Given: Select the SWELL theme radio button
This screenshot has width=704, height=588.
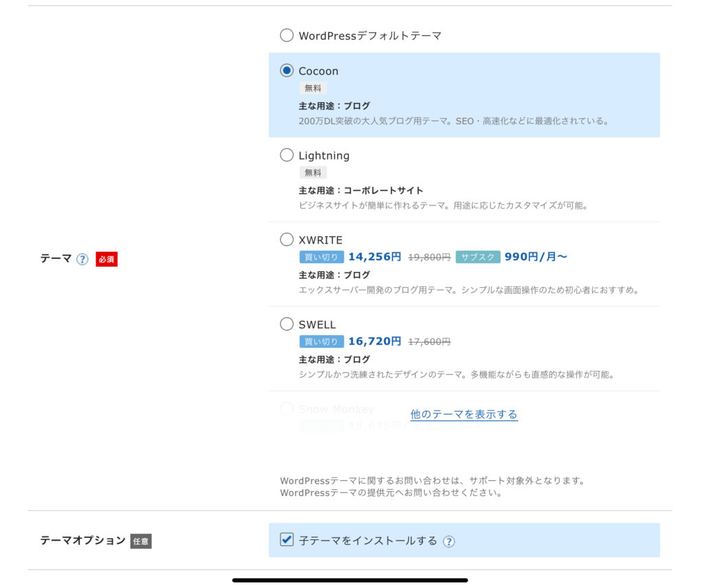Looking at the screenshot, I should coord(287,324).
